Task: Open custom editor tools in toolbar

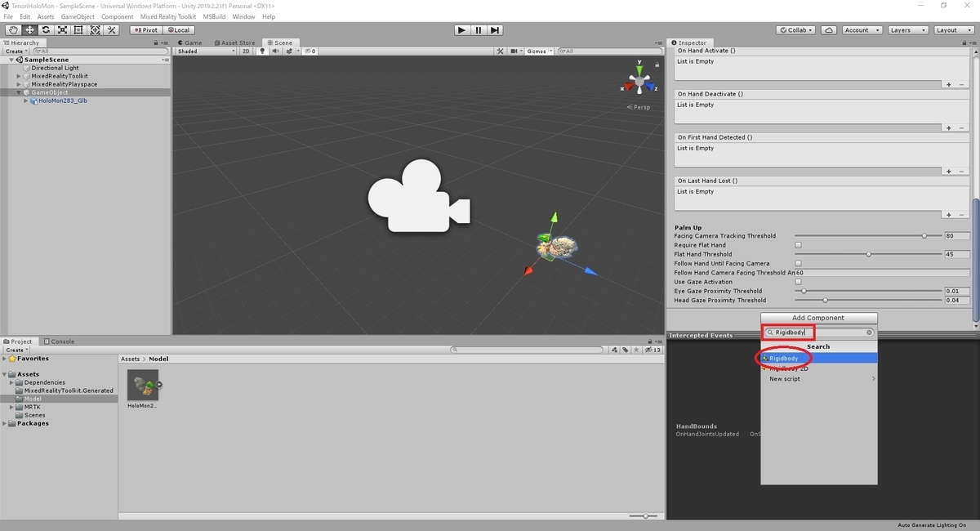Action: pyautogui.click(x=112, y=30)
